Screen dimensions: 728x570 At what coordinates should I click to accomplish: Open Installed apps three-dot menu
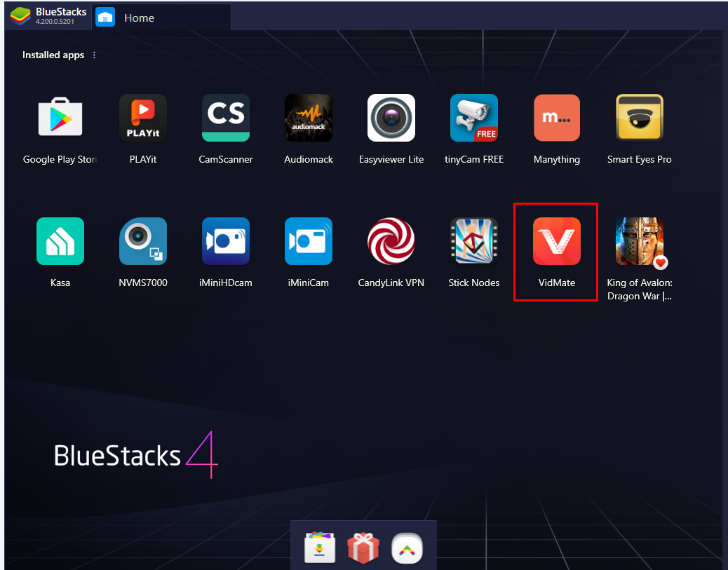[x=94, y=55]
